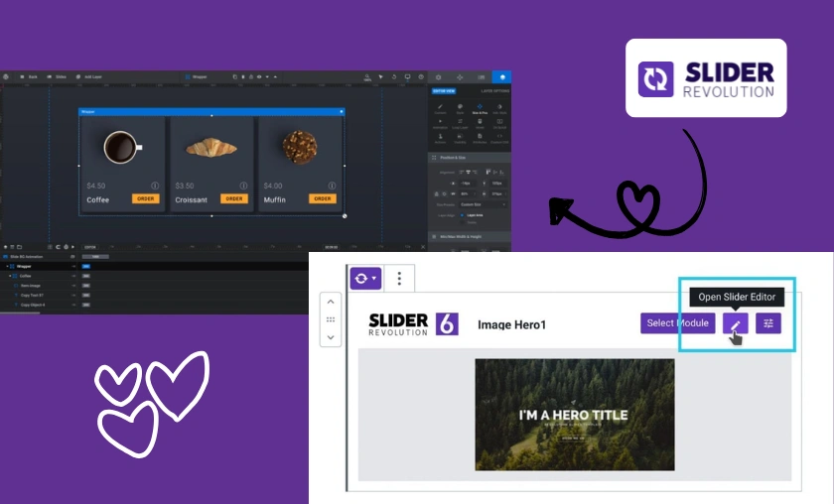This screenshot has width=834, height=504.
Task: Click the Y position input field
Action: (498, 184)
